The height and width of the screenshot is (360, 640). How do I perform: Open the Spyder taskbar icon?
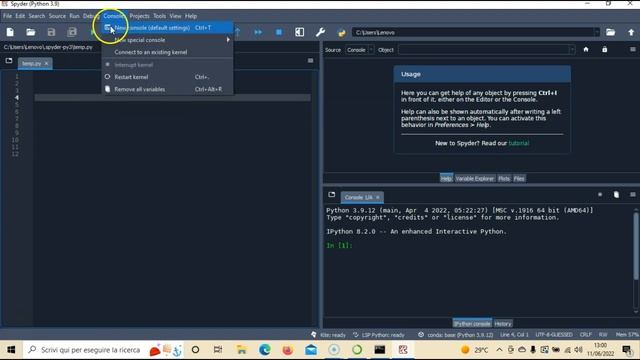coord(403,350)
